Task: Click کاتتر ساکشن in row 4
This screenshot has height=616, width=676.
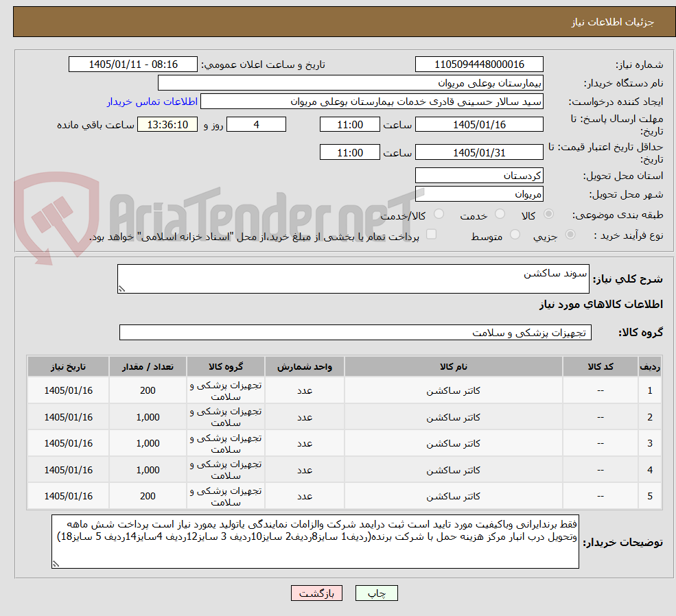Action: click(x=453, y=470)
